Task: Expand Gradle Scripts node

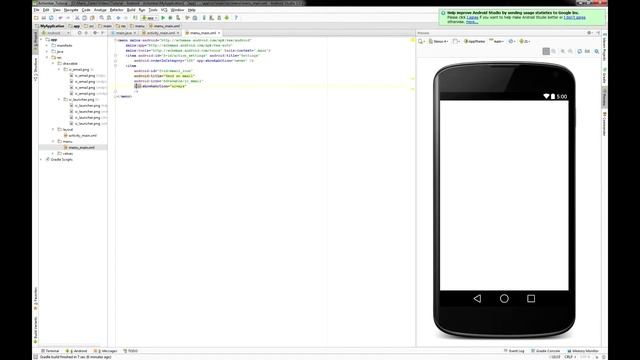Action: pos(41,160)
